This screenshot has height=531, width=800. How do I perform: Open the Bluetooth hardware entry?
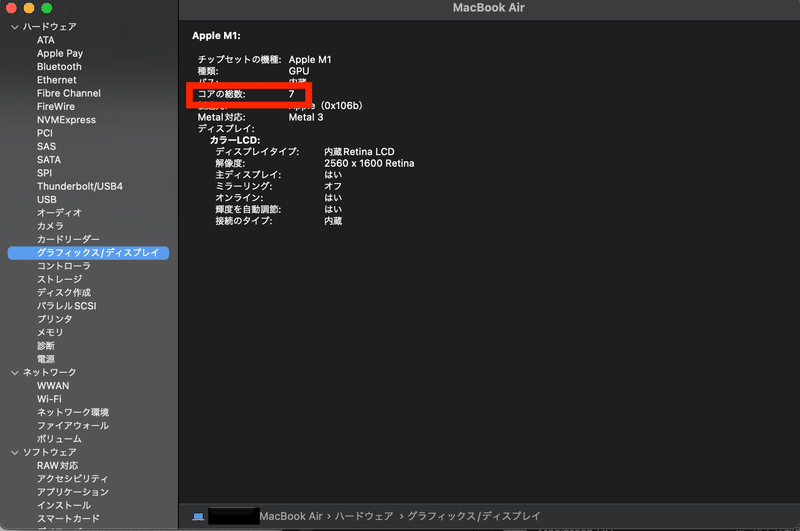pyautogui.click(x=59, y=66)
